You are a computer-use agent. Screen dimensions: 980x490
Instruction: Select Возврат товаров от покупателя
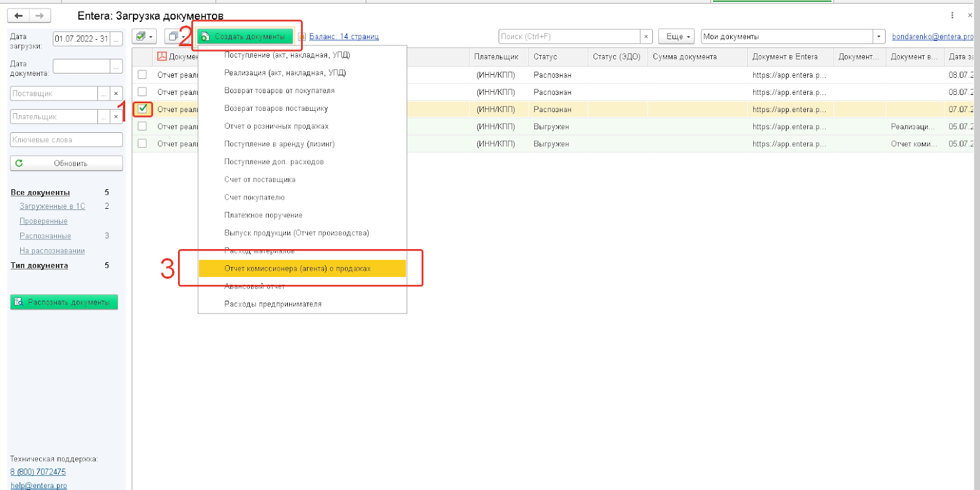point(303,91)
